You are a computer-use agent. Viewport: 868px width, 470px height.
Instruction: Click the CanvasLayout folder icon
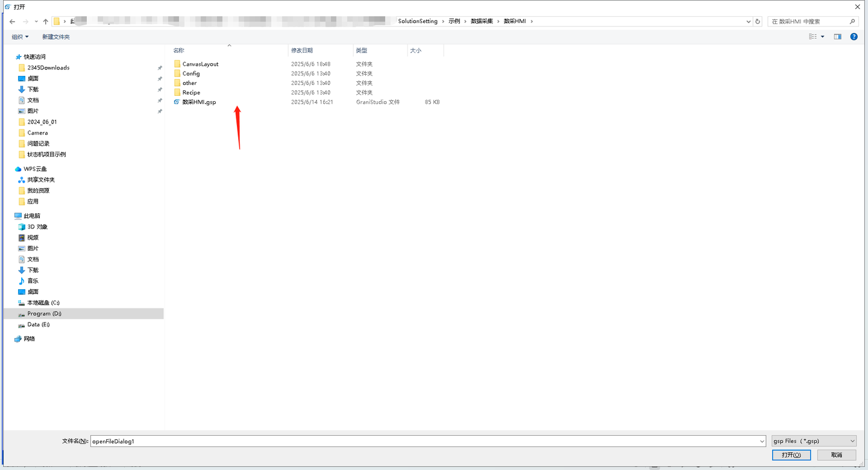point(177,64)
